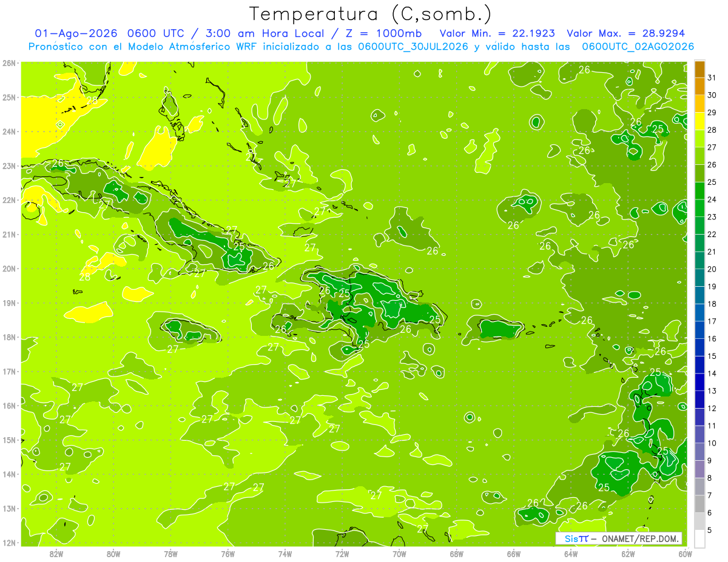Click the "80W" longitude axis label
Image resolution: width=728 pixels, height=562 pixels.
coord(113,554)
